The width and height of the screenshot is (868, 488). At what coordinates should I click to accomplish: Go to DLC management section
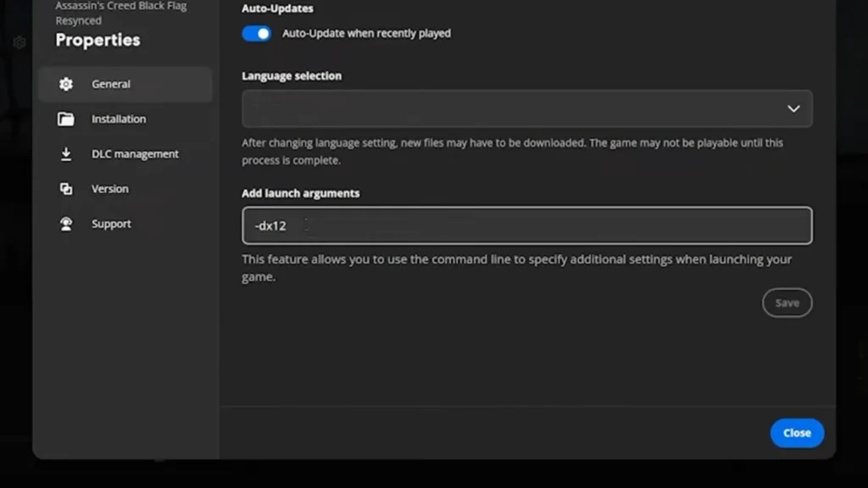pos(125,154)
